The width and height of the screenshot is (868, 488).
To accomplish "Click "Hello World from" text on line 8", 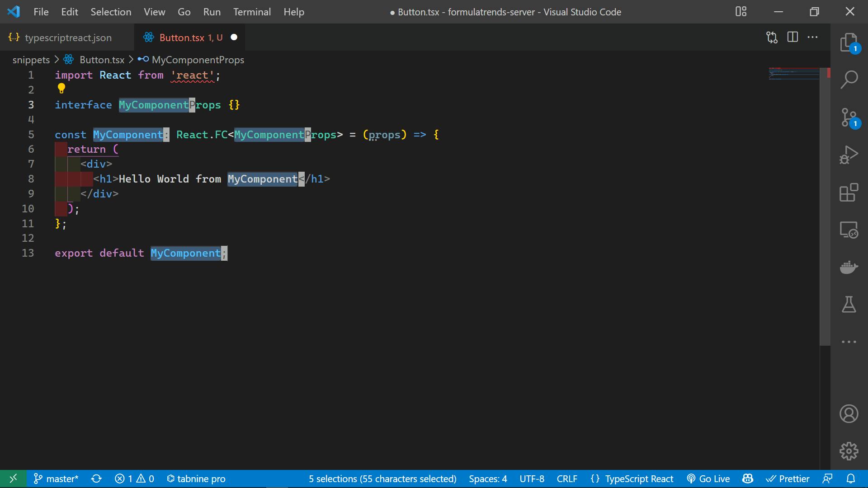I will pyautogui.click(x=170, y=179).
